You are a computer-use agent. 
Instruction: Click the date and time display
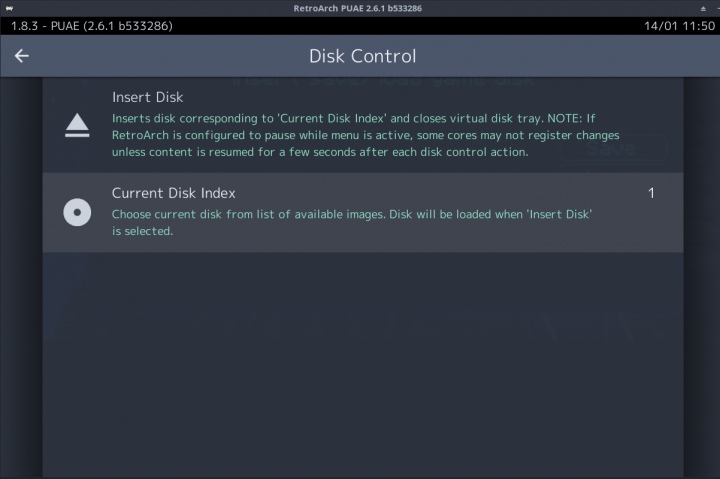click(680, 25)
